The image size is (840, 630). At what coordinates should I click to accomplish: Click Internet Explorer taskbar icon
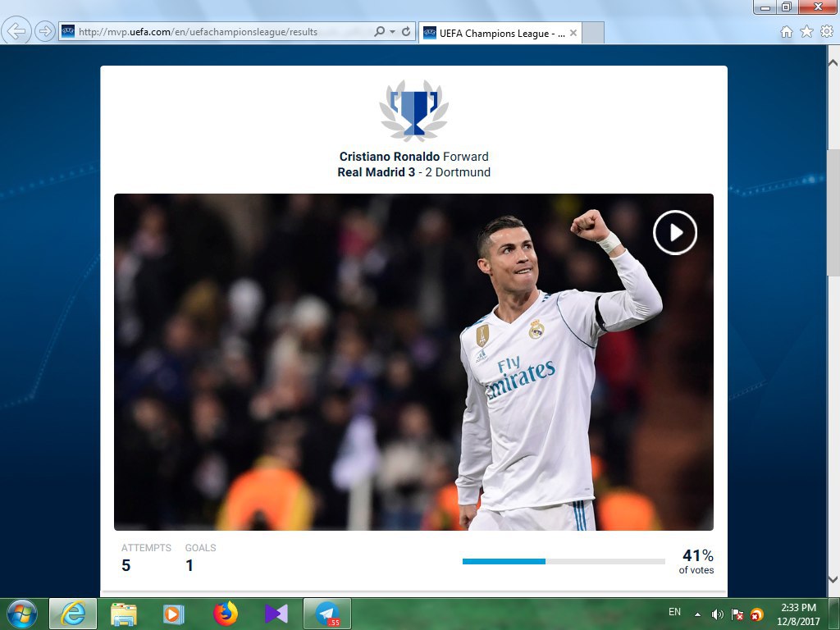73,614
